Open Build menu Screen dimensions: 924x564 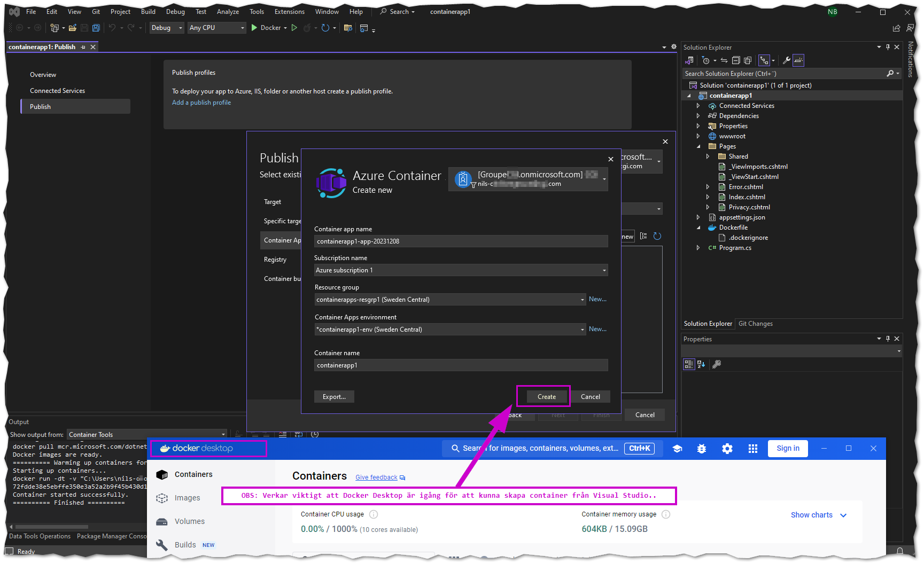[x=148, y=12]
